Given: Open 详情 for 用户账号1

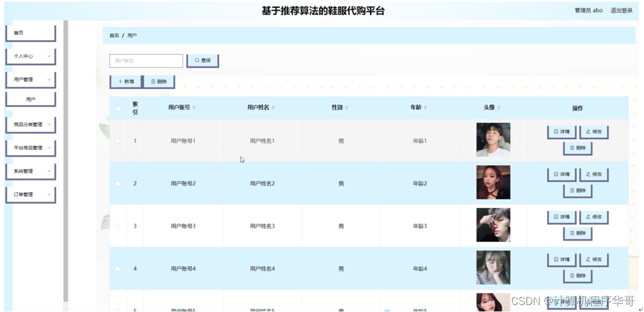Looking at the screenshot, I should [x=561, y=132].
